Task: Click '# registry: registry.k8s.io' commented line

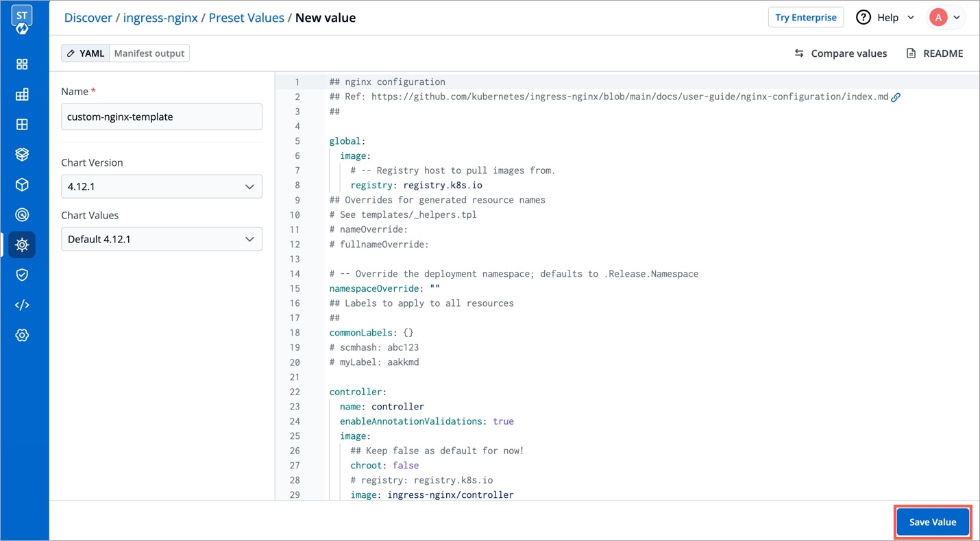Action: [x=421, y=480]
